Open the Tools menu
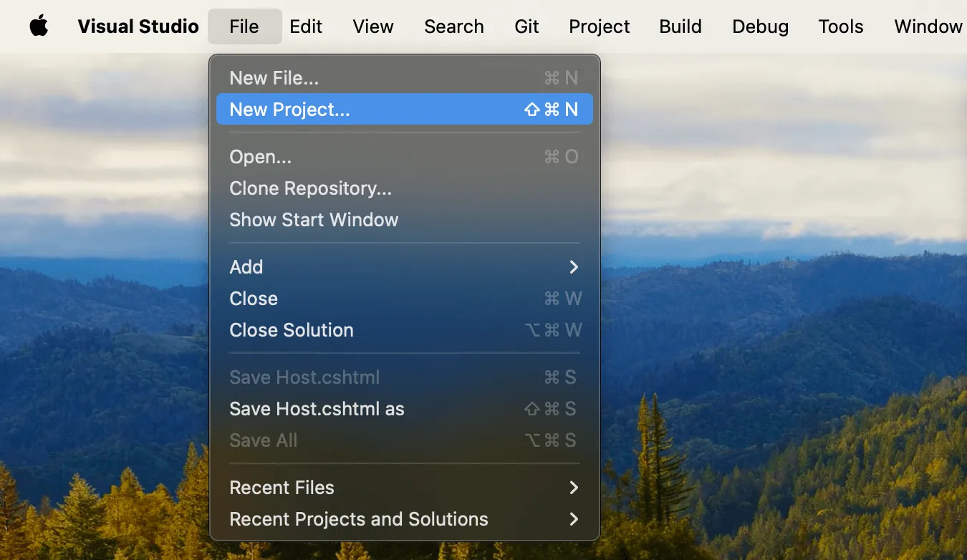 pyautogui.click(x=840, y=26)
